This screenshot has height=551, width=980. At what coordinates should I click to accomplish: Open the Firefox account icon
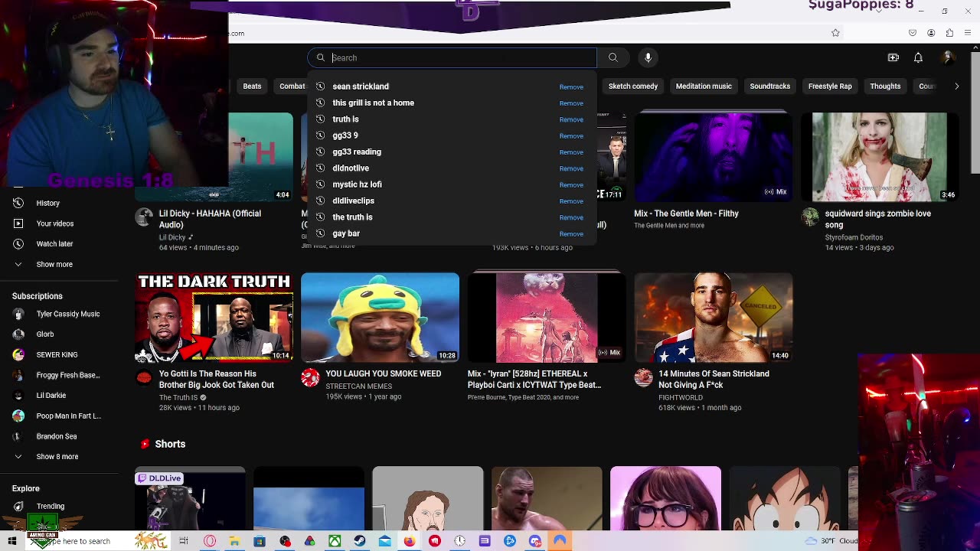(931, 33)
